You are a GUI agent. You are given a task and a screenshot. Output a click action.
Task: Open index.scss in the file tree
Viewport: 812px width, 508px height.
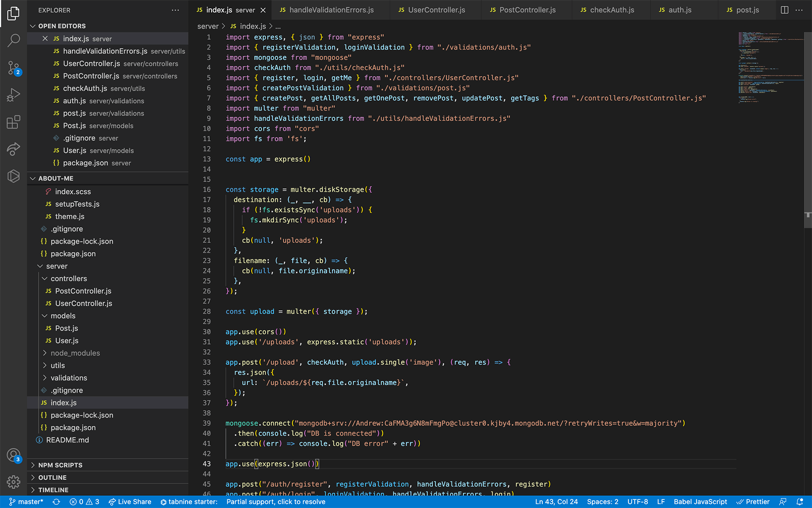[107, 192]
